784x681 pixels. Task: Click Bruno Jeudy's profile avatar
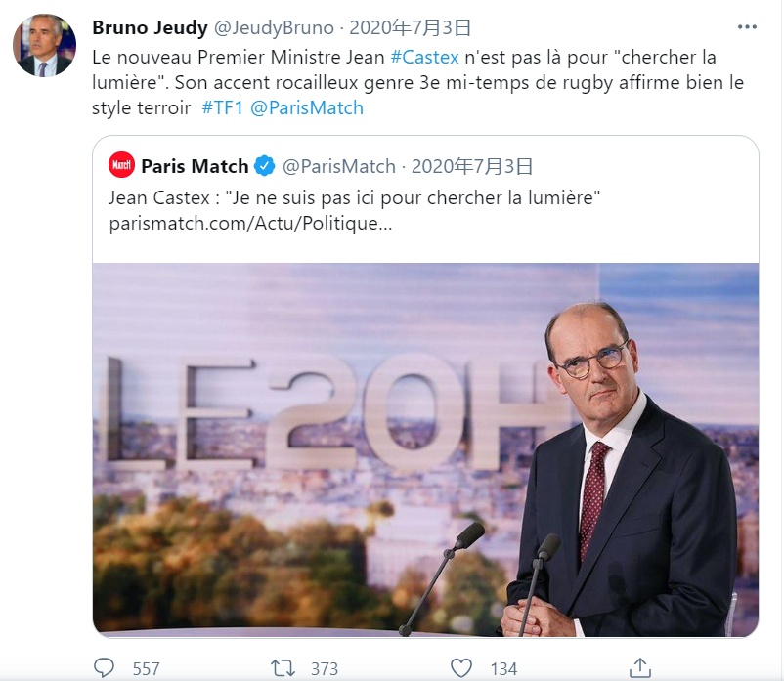[x=44, y=45]
